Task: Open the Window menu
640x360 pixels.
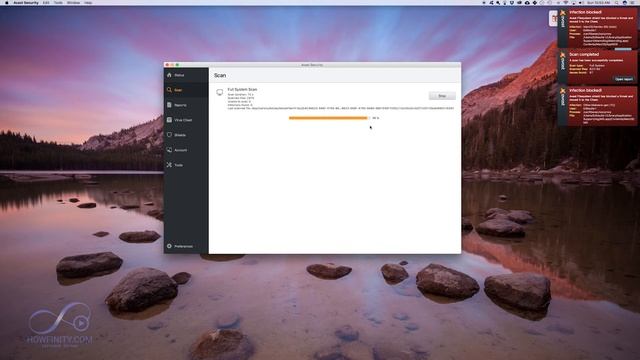Action: (x=73, y=2)
